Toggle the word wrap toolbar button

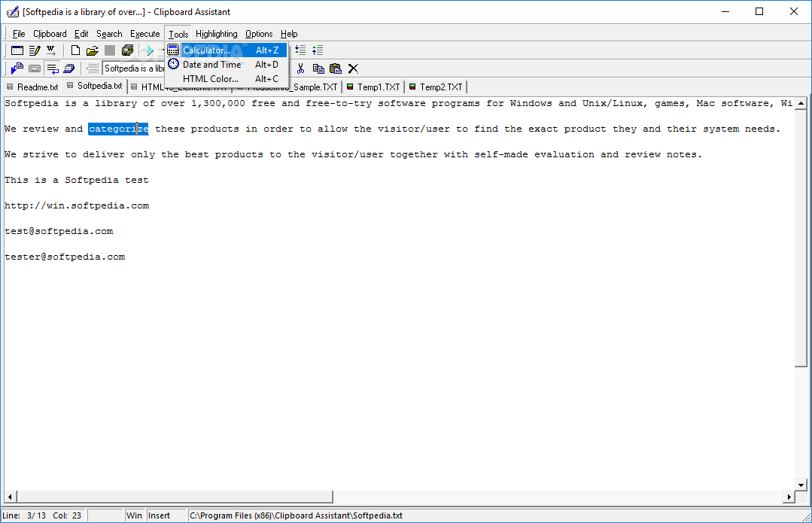tap(53, 68)
